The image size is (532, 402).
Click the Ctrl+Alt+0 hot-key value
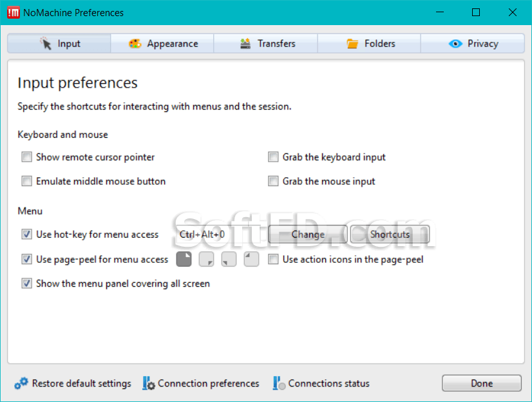coord(202,235)
